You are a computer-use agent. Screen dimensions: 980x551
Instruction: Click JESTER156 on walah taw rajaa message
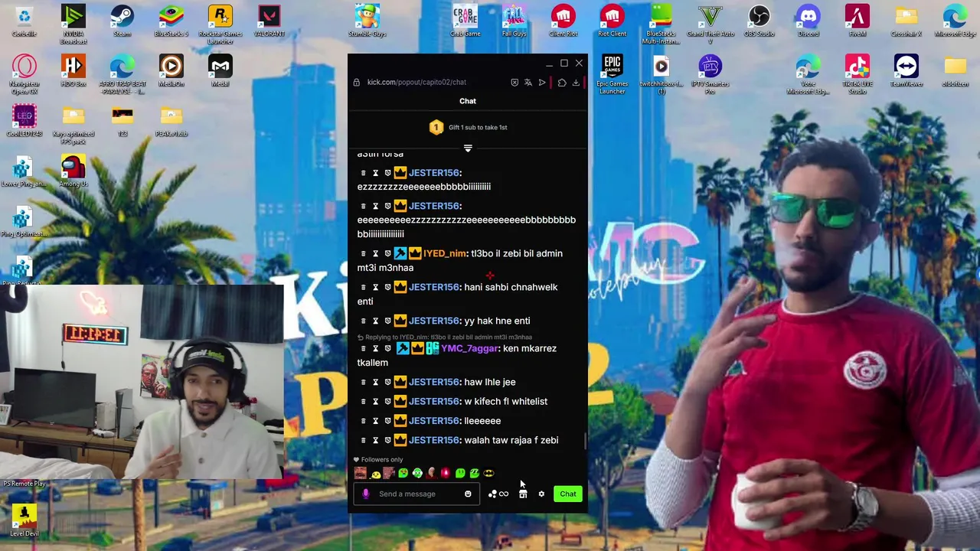pyautogui.click(x=434, y=440)
